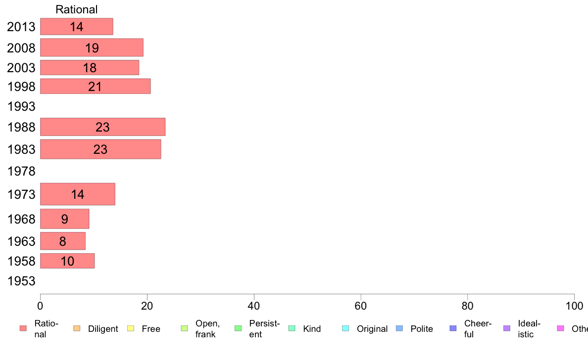Click the Idealistic purple legend swatch
The image size is (588, 364).
(507, 328)
